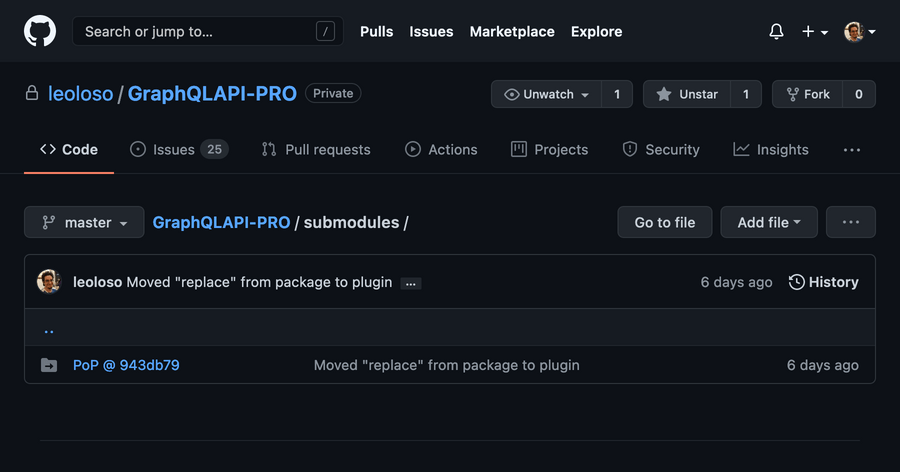The image size is (900, 472).
Task: Switch to the Insights tab
Action: point(771,150)
